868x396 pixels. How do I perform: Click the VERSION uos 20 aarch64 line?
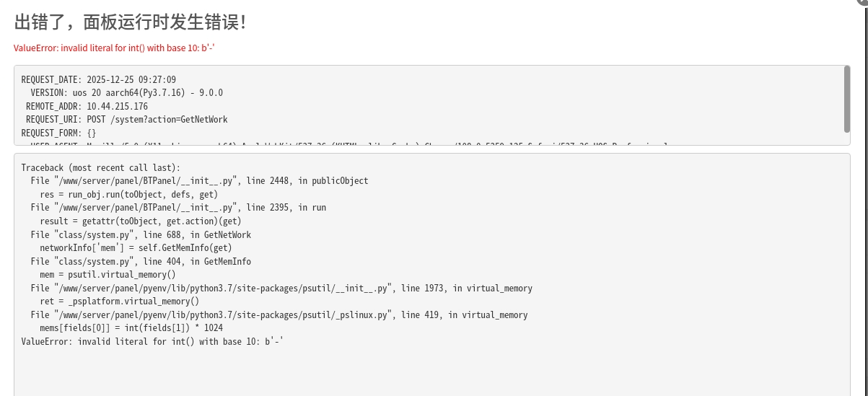126,93
